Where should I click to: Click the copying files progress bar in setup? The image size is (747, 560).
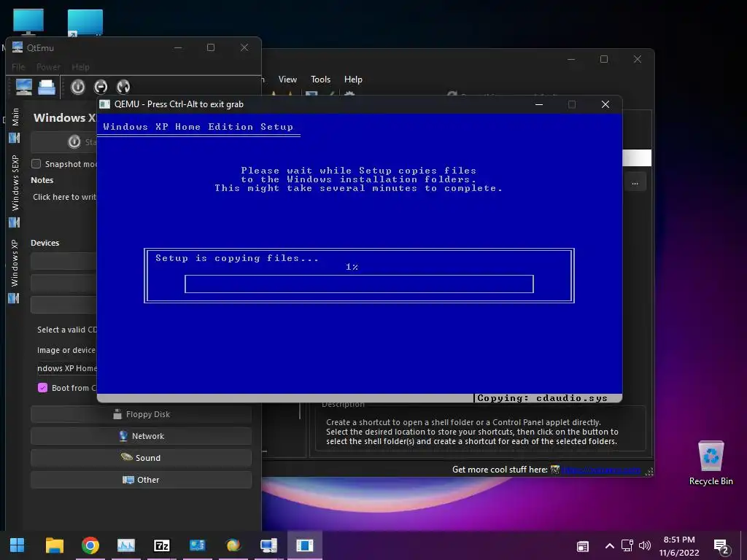359,284
